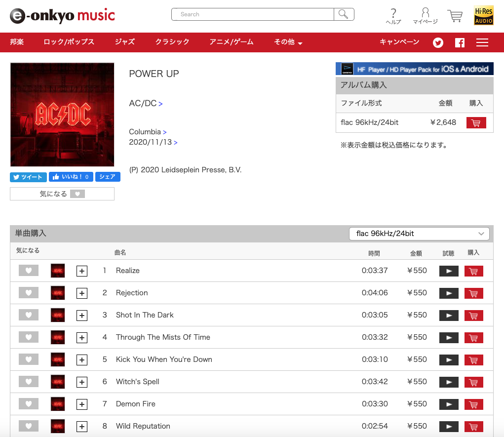Add the flac 96kHz/24bit album to cart

[x=476, y=122]
